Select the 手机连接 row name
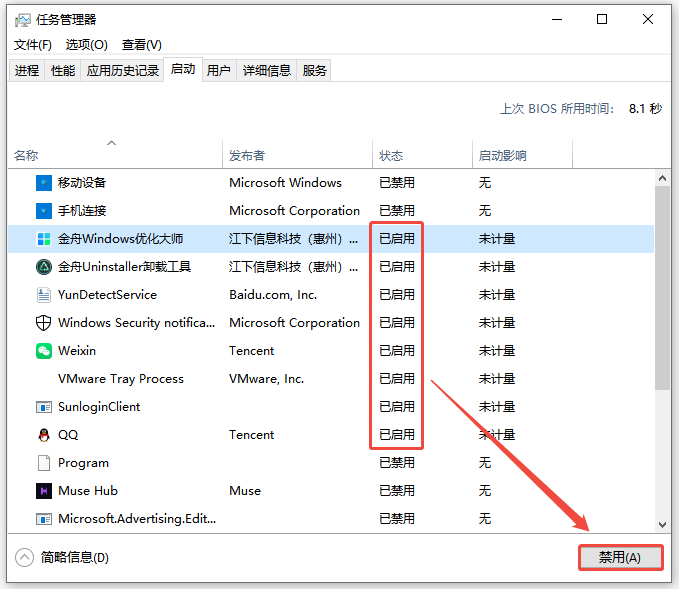 click(x=82, y=211)
